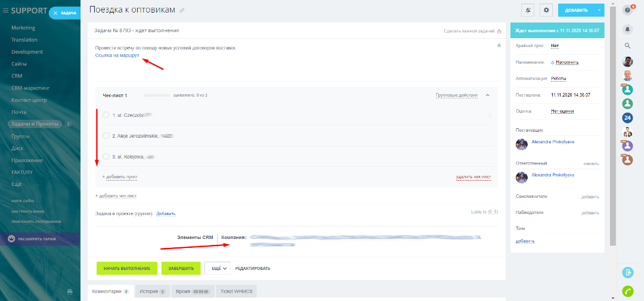Check the 'ul. Czeczota' checklist item
The image size is (644, 301).
click(x=106, y=115)
